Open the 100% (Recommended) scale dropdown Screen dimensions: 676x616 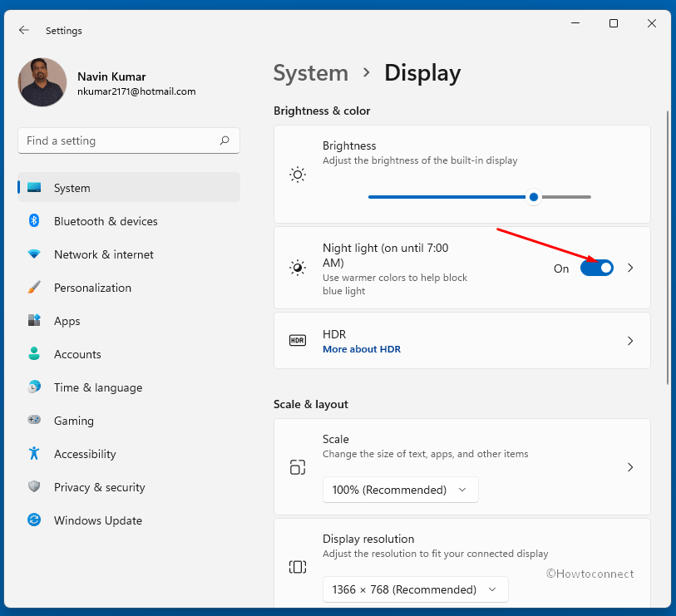tap(401, 490)
